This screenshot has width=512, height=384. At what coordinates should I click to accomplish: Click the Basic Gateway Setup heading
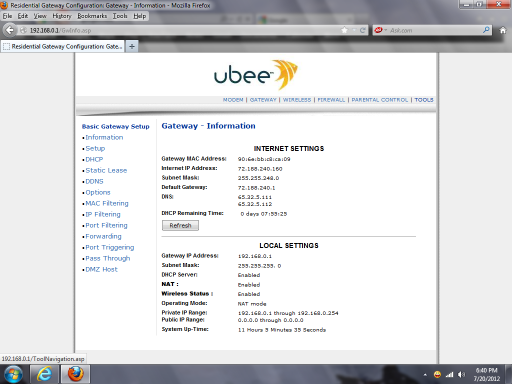[x=116, y=126]
